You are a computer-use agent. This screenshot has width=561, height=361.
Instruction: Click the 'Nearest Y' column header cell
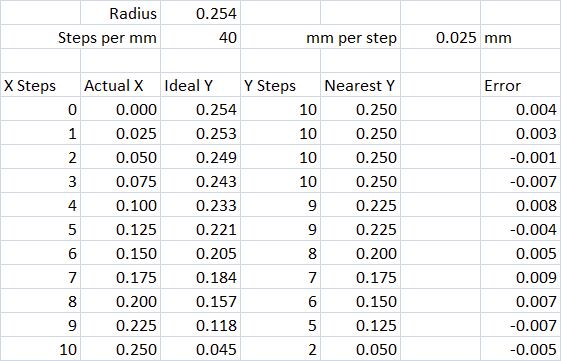(x=361, y=85)
